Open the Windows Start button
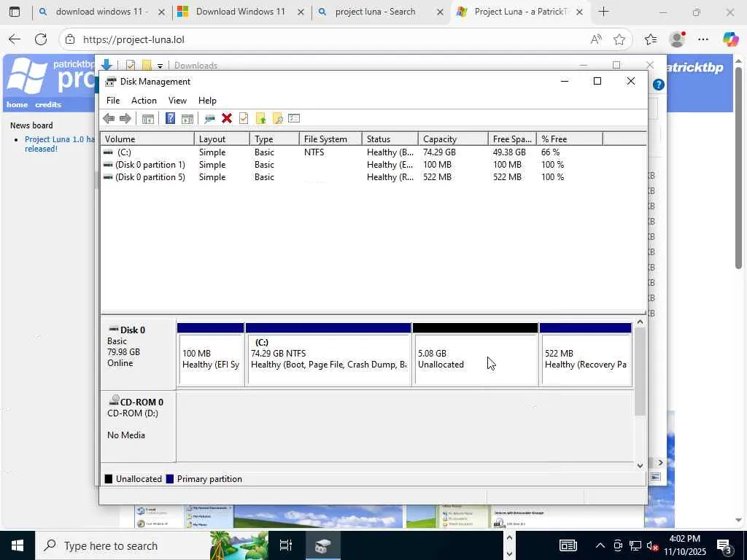This screenshot has height=560, width=747. pyautogui.click(x=18, y=545)
